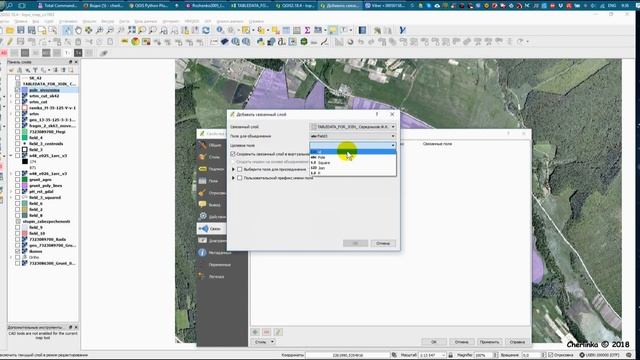Viewport: 640px width, 360px height.
Task: Open Total Commander from the taskbar
Action: 57,6
